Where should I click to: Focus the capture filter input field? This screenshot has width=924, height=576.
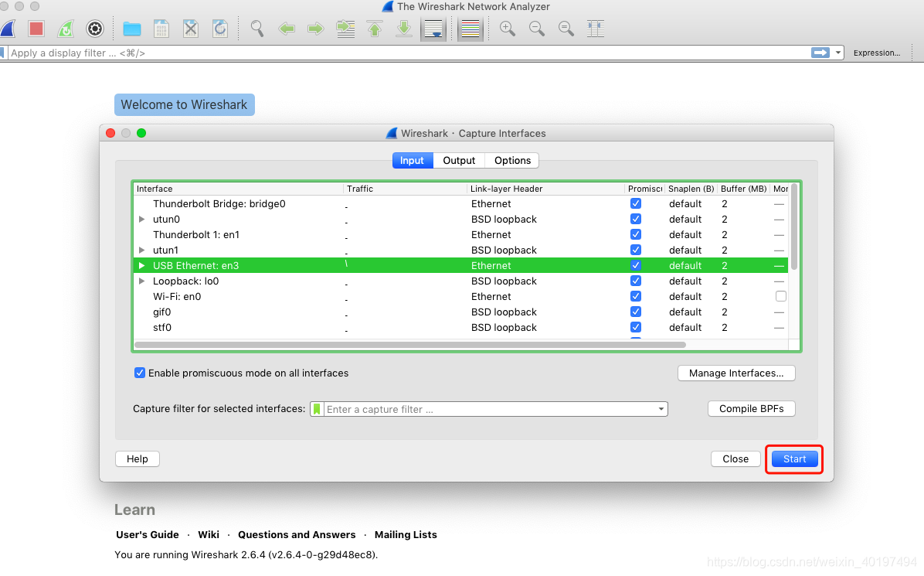tap(489, 409)
